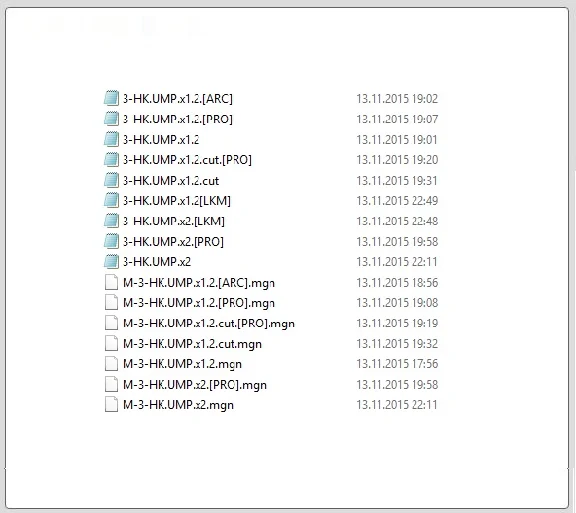The height and width of the screenshot is (513, 576).
Task: Click the 3-HK.UMP.x1.2[LKM] file icon
Action: tap(111, 201)
